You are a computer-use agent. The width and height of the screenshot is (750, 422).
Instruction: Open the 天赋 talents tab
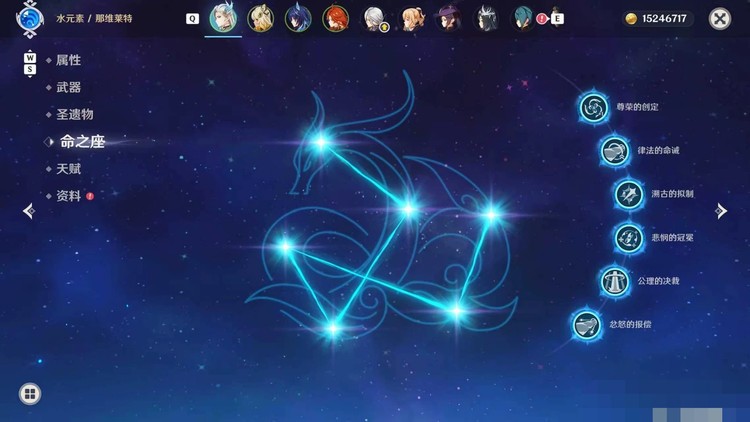pyautogui.click(x=68, y=169)
